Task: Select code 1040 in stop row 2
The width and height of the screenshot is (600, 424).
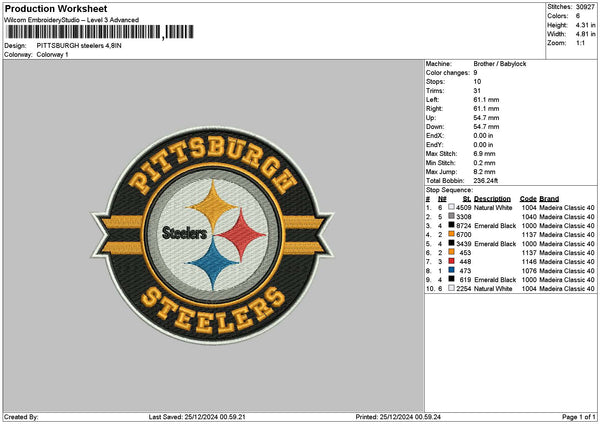Action: coord(529,217)
